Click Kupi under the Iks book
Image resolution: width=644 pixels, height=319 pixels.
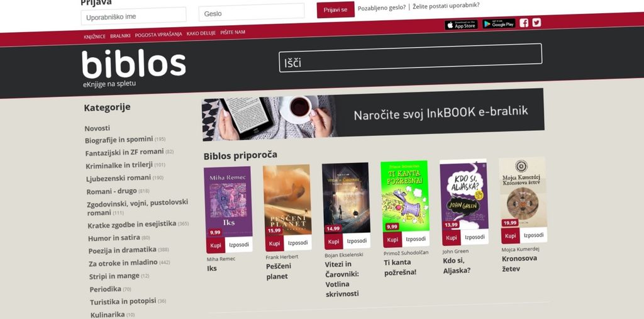coord(216,245)
